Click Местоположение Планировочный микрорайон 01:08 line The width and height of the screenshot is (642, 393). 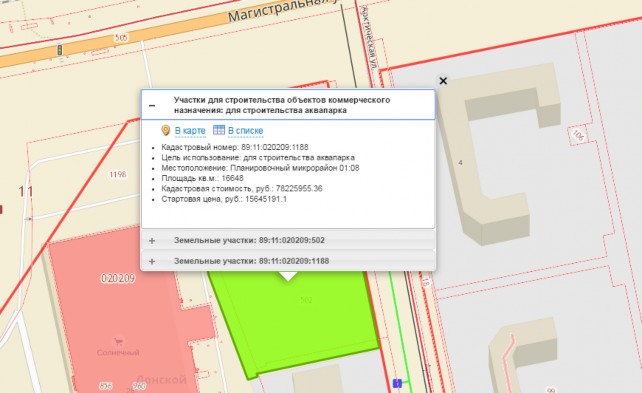pos(260,168)
